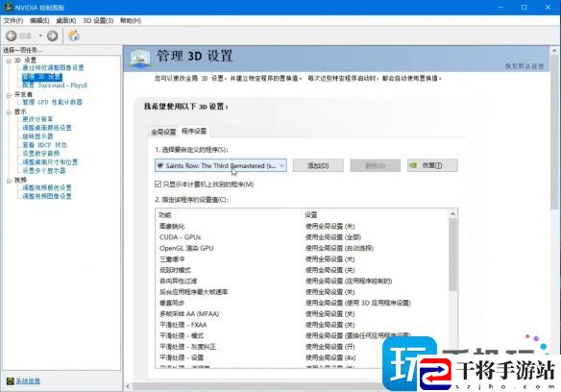Click the 恢复默认设置 link
Screen dimensions: 561x392
pyautogui.click(x=524, y=66)
